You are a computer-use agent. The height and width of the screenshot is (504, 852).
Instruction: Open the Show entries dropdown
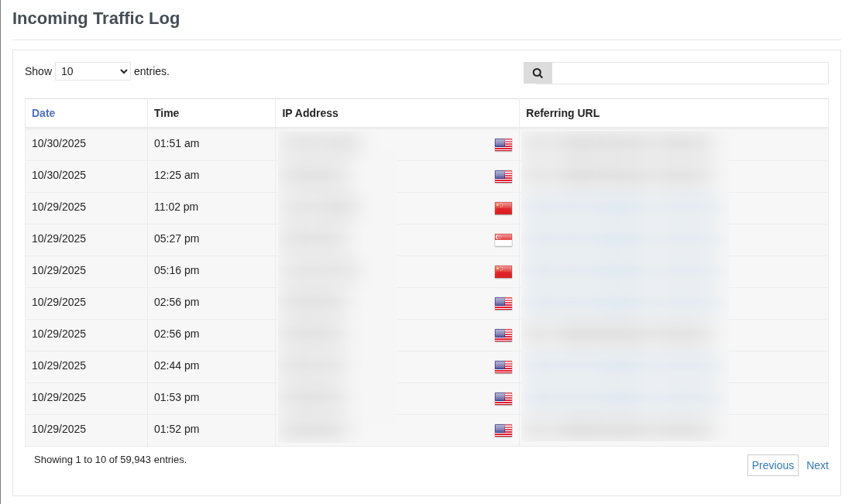pos(93,70)
